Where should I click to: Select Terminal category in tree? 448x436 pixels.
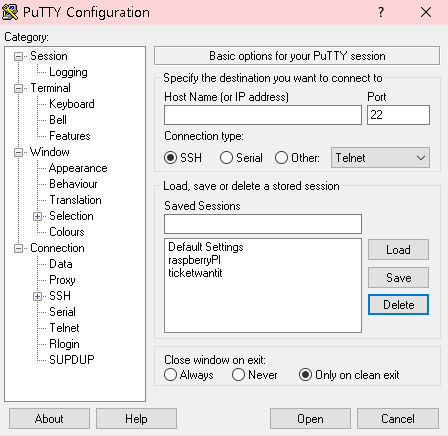point(50,88)
